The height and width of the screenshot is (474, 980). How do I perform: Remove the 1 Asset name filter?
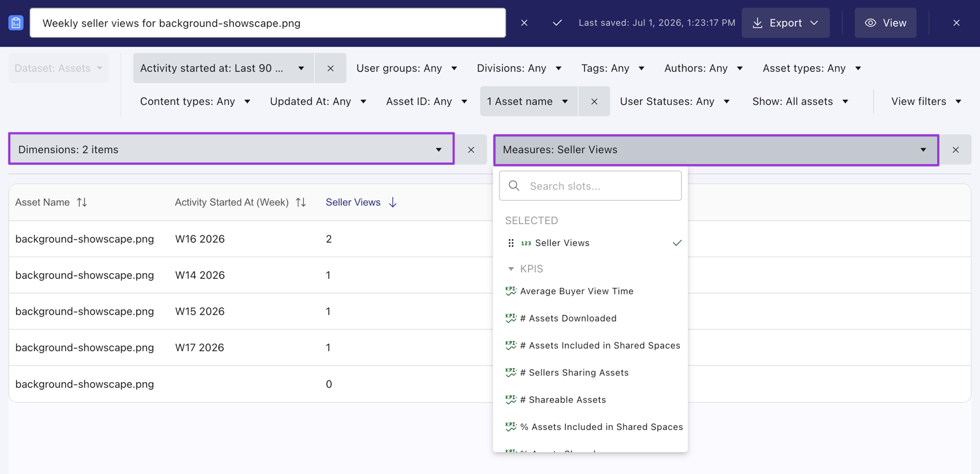(594, 101)
